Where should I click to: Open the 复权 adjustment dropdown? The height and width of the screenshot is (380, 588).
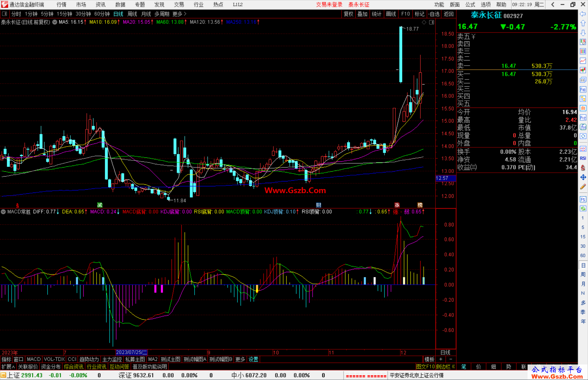[348, 14]
